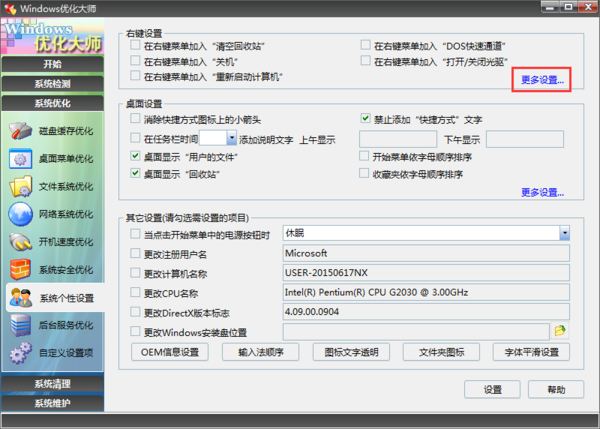Expand the 休眠 power button dropdown

[564, 233]
